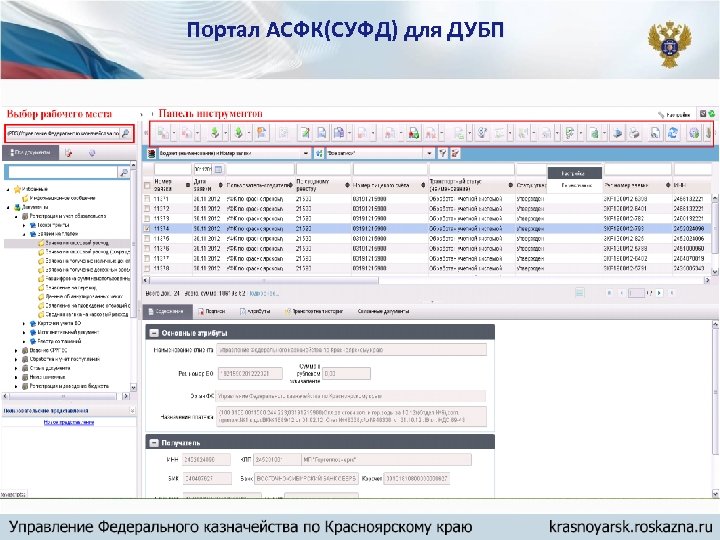This screenshot has height=540, width=720.
Task: Click the navigation tree search input field
Action: coord(62,172)
